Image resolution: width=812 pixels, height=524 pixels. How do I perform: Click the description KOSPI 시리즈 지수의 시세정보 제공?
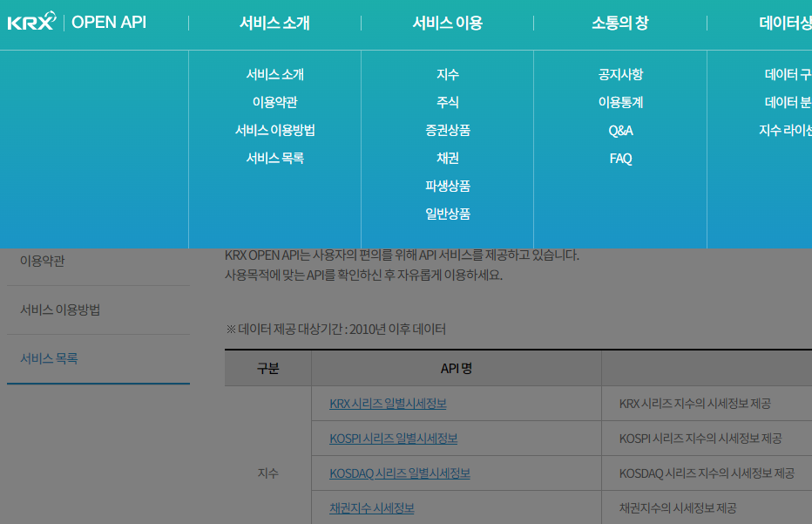point(700,438)
